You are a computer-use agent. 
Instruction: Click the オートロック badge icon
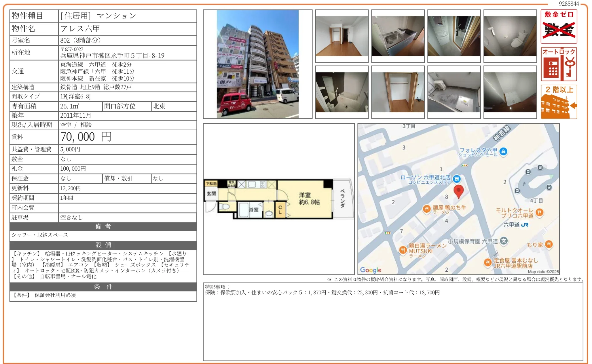[x=559, y=64]
